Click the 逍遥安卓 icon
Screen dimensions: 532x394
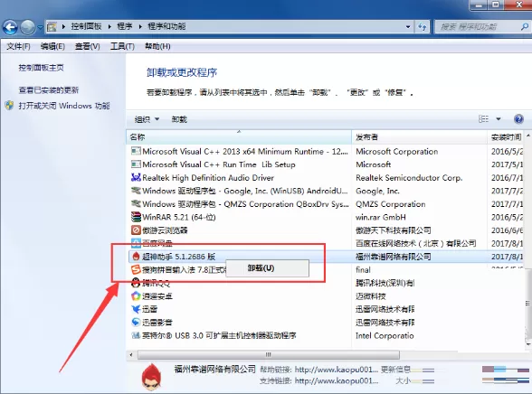click(136, 295)
